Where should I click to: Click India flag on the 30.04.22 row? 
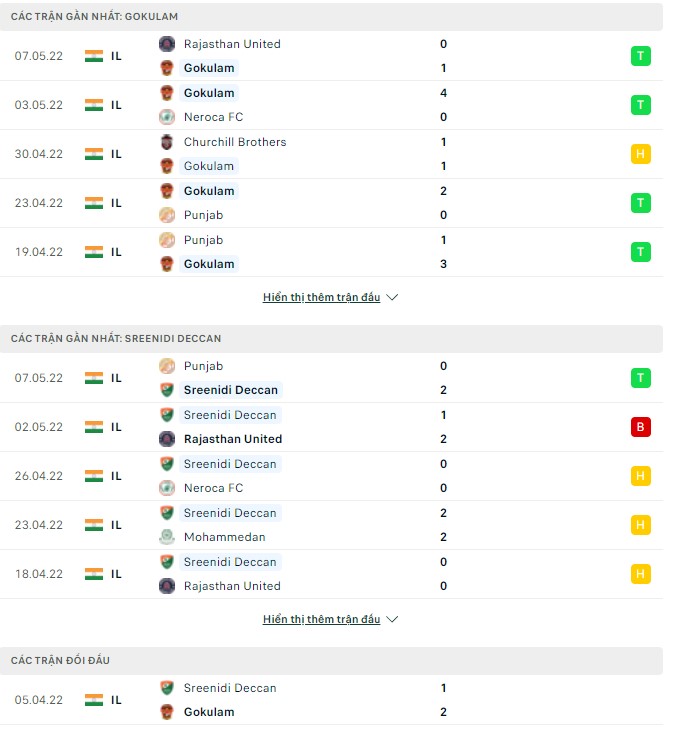94,154
